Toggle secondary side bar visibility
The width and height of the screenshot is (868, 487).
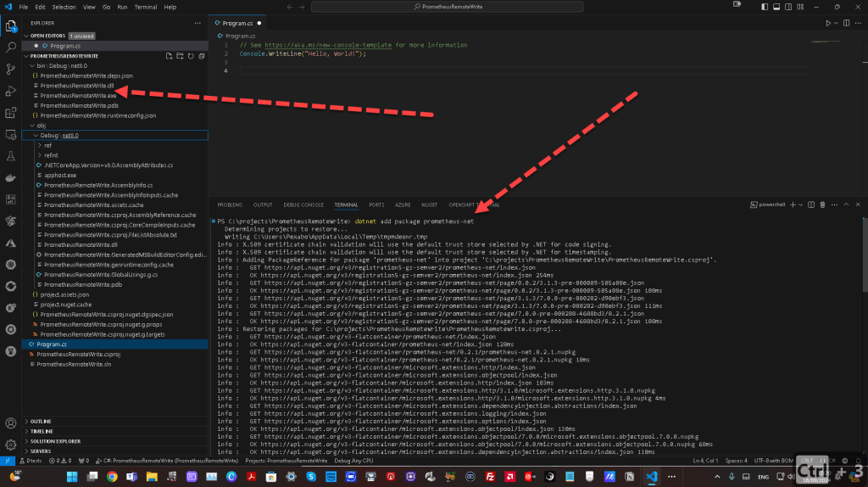click(x=788, y=7)
